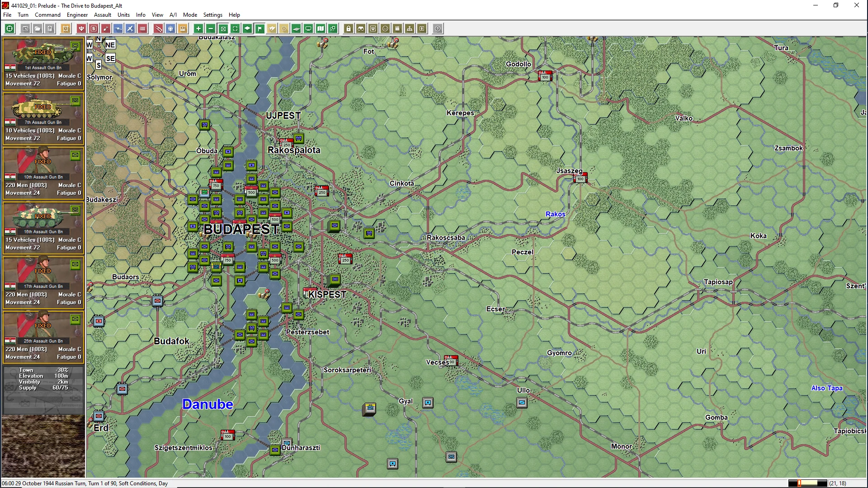Screen dimensions: 868x488
Task: Click the organization chart toolbar icon
Action: (x=410, y=28)
